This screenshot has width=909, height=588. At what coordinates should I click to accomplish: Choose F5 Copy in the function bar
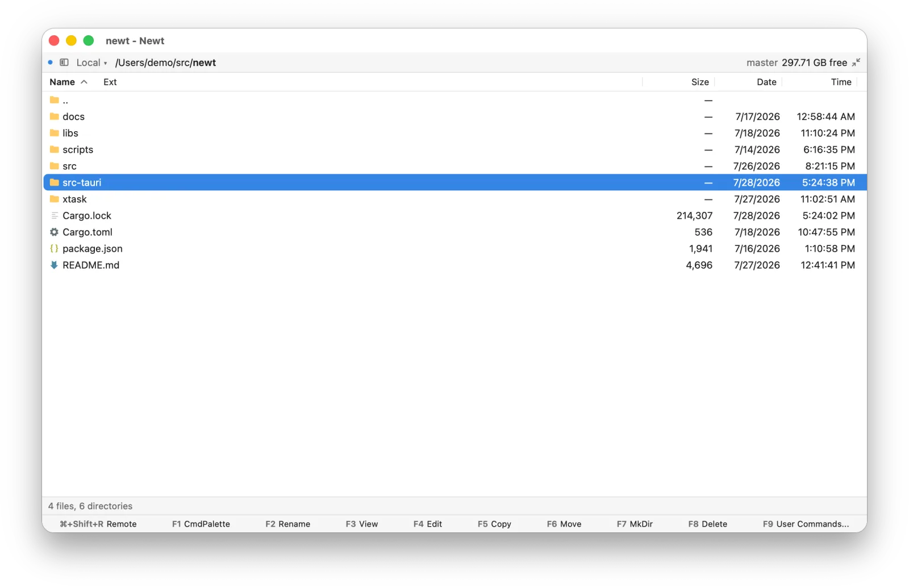click(494, 524)
